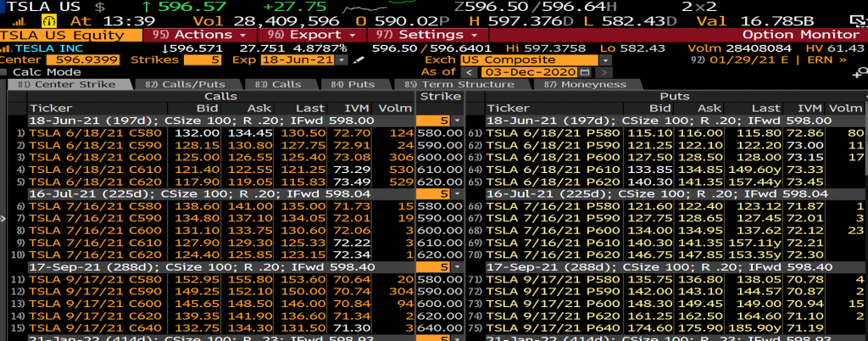
Task: Click the Strike column header
Action: pos(440,97)
